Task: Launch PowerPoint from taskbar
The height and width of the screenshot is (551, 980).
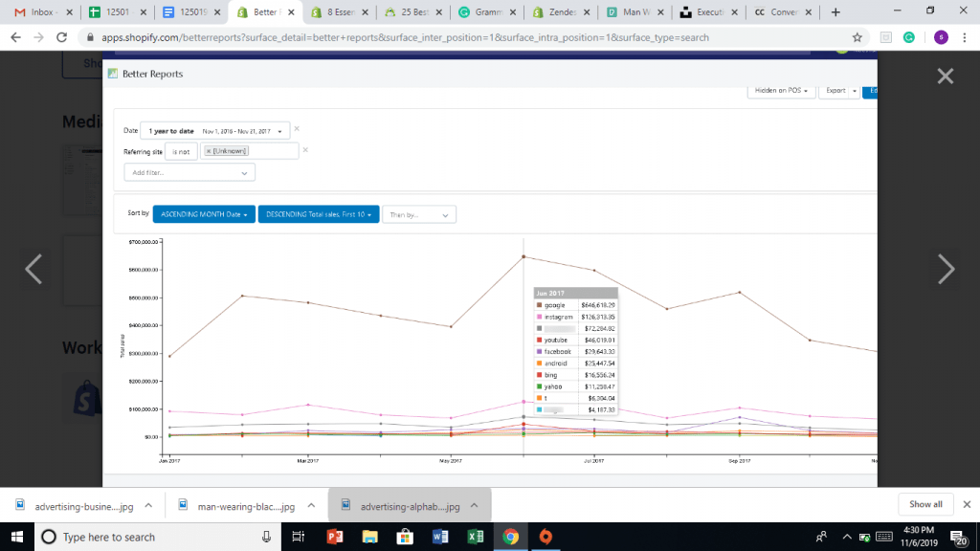Action: click(334, 537)
